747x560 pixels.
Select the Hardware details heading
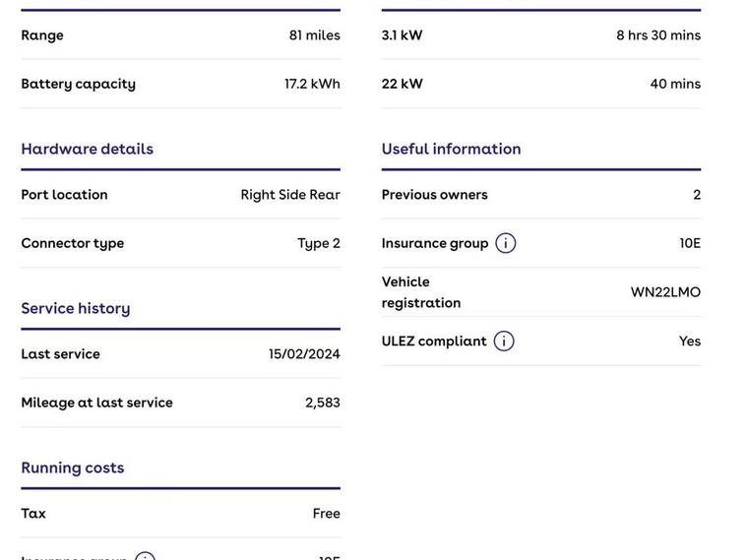pos(88,149)
